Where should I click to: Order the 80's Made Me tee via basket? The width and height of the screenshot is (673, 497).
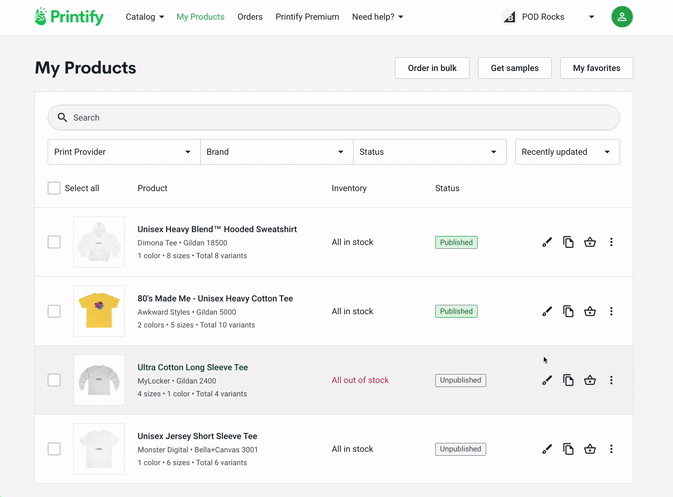tap(590, 311)
